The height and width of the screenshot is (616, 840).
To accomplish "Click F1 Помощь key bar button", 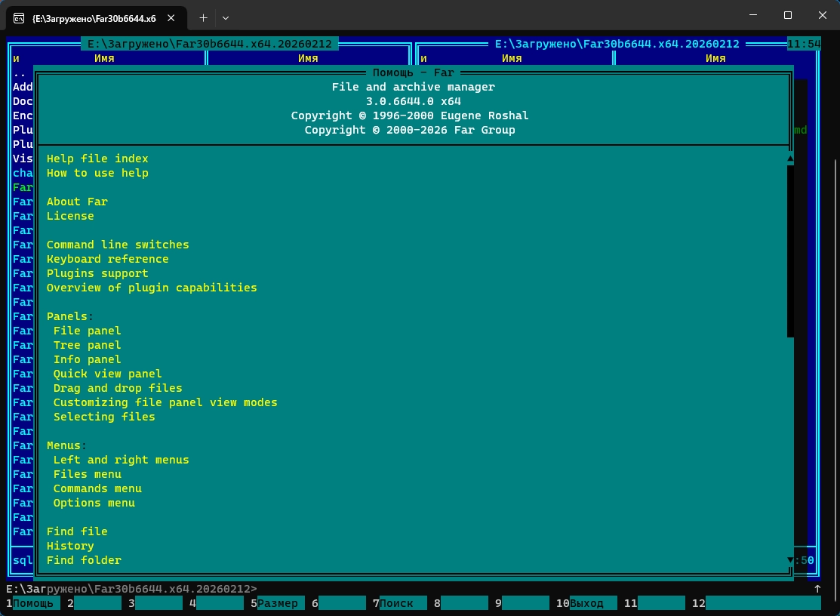I will pos(33,603).
